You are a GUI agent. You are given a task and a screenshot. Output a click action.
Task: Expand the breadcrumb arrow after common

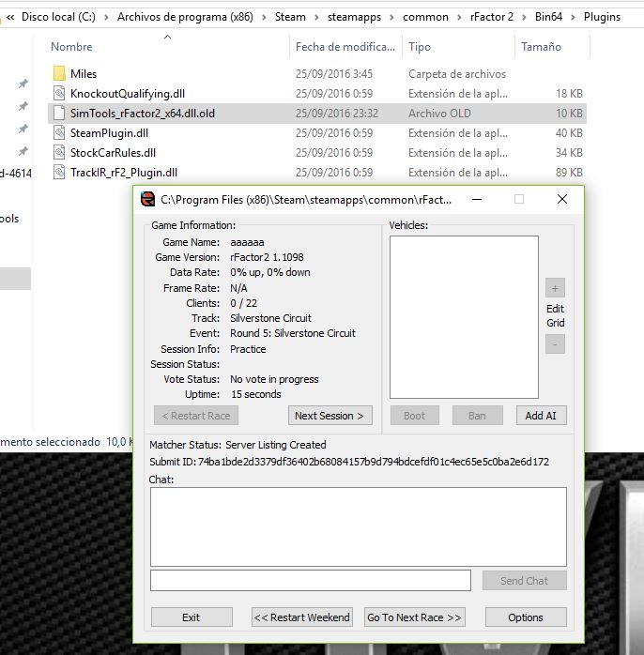[459, 17]
